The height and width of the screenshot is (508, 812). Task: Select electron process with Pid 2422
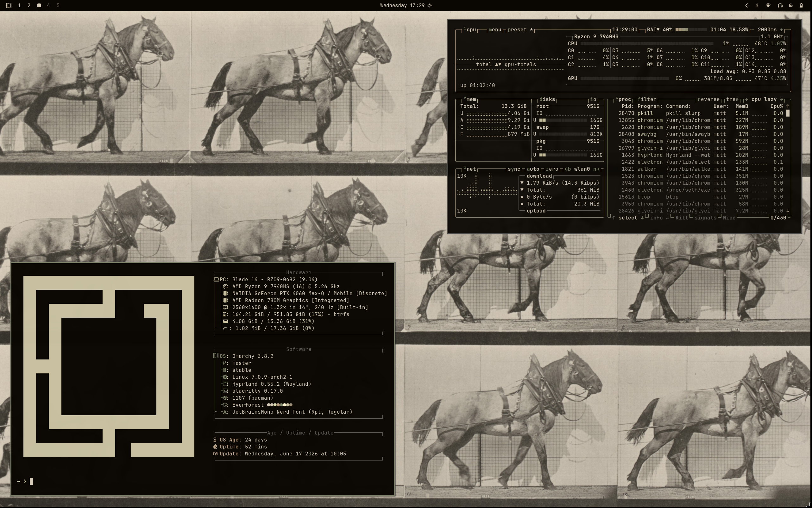(700, 162)
